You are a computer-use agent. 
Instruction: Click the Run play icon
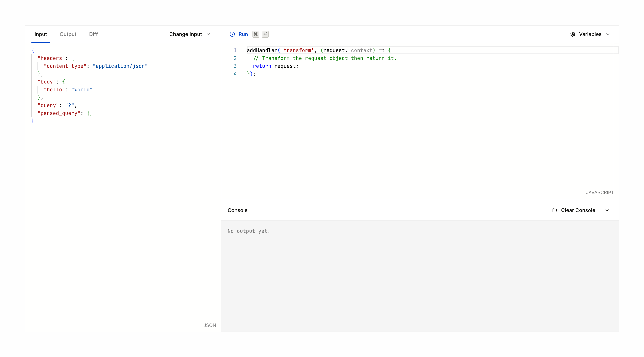pyautogui.click(x=232, y=34)
